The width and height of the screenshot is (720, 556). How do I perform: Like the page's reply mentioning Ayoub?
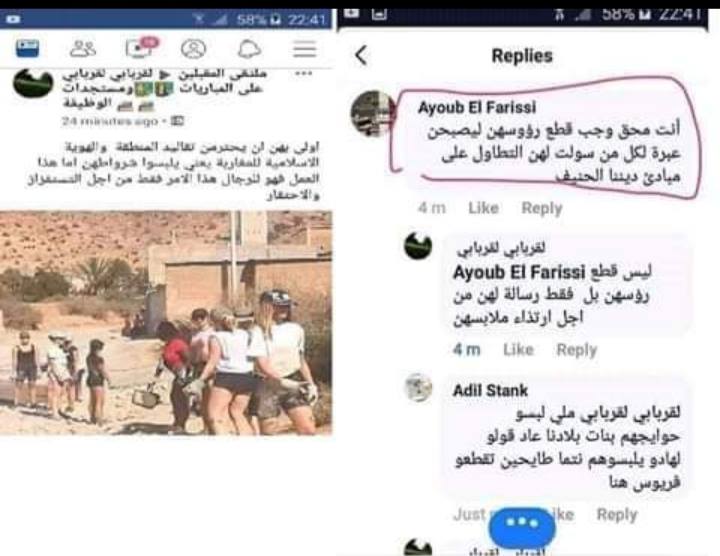[x=518, y=350]
